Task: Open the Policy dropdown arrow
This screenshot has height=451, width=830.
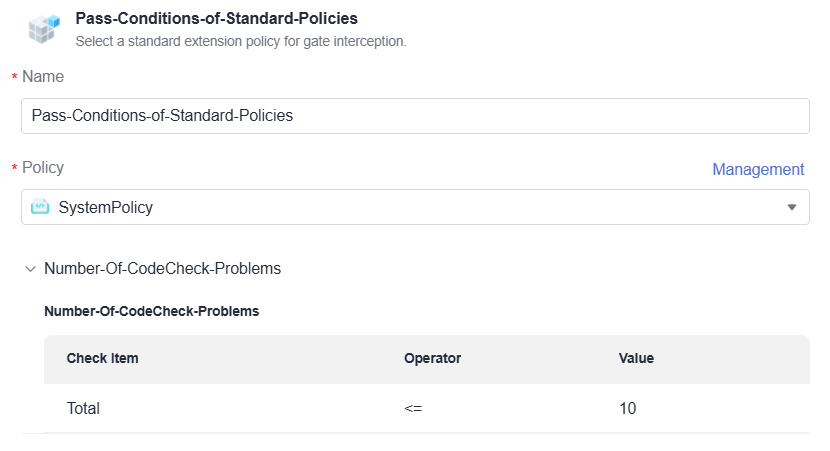Action: 791,207
